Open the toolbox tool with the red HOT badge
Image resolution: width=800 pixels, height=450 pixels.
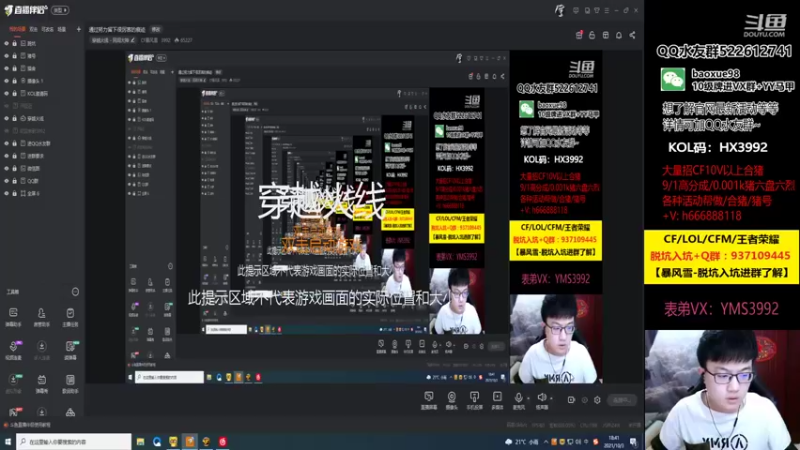coord(13,412)
